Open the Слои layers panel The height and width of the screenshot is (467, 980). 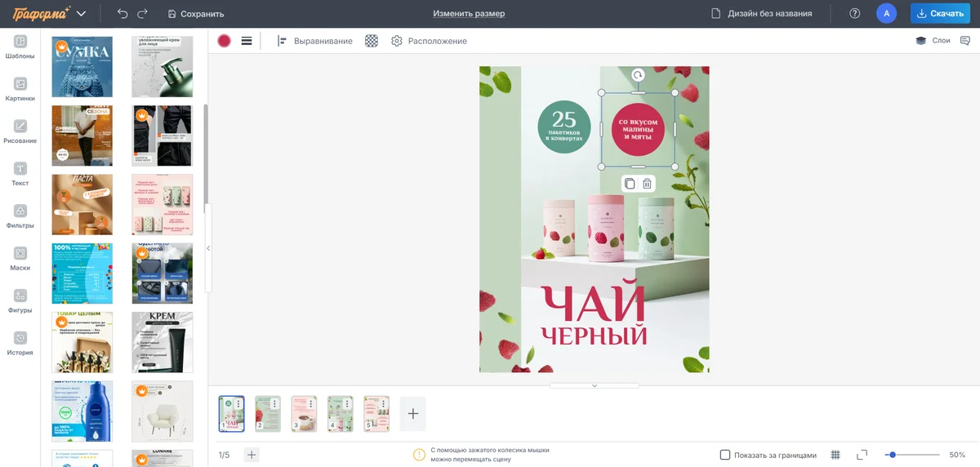pos(933,41)
